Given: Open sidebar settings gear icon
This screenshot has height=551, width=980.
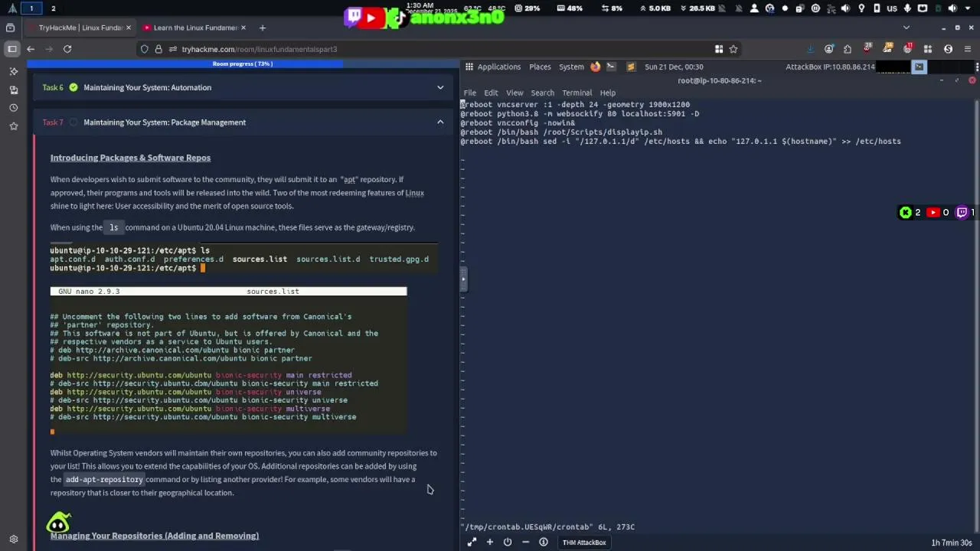Looking at the screenshot, I should coord(13,539).
